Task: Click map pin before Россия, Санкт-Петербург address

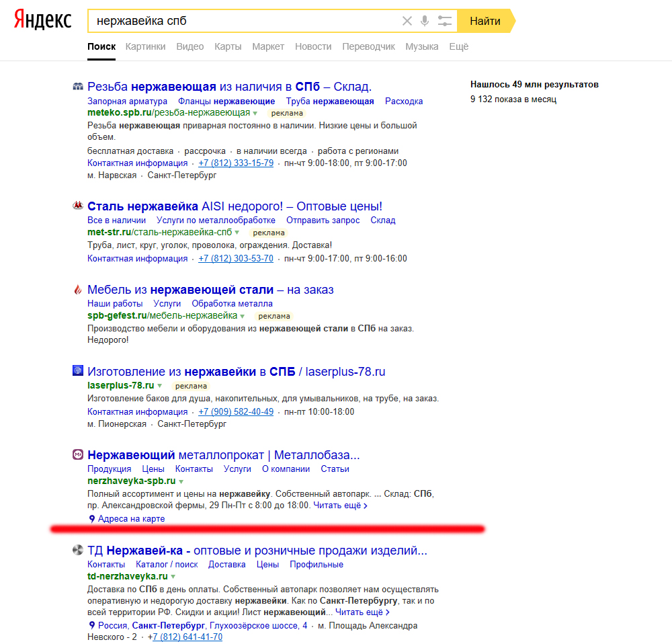Action: pyautogui.click(x=91, y=626)
